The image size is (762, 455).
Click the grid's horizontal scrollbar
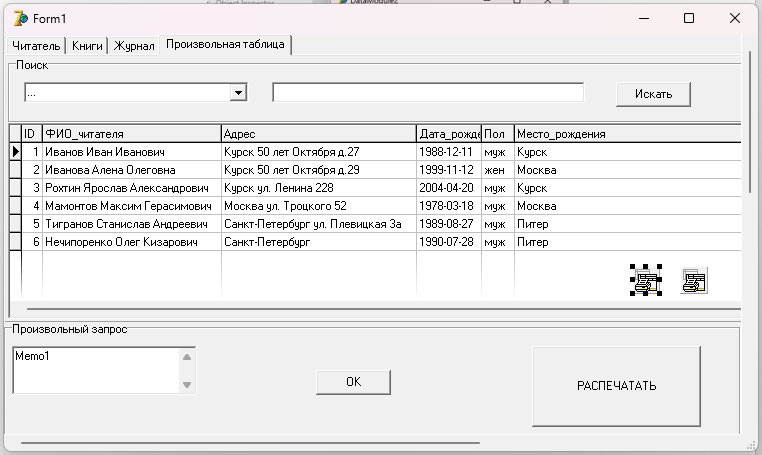384,309
